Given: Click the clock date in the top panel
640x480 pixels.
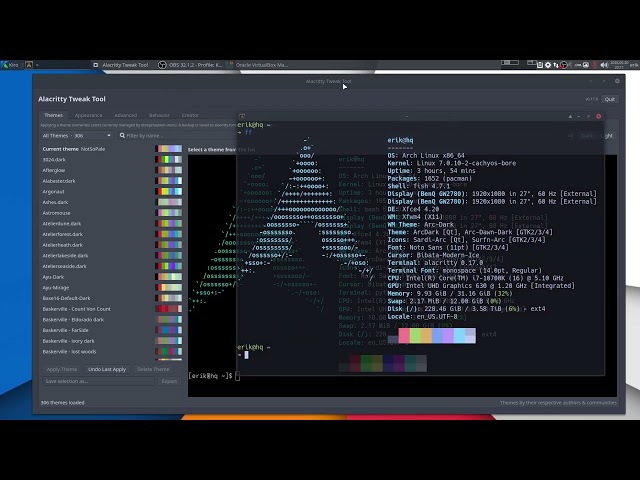Looking at the screenshot, I should pos(619,65).
